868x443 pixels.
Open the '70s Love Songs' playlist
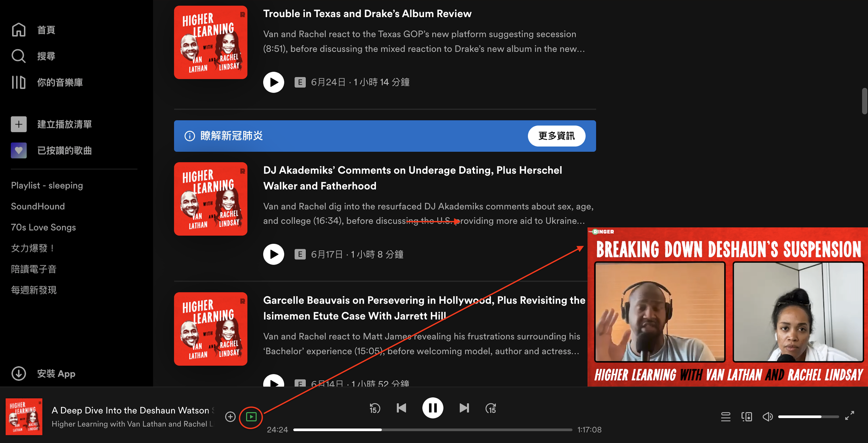43,227
